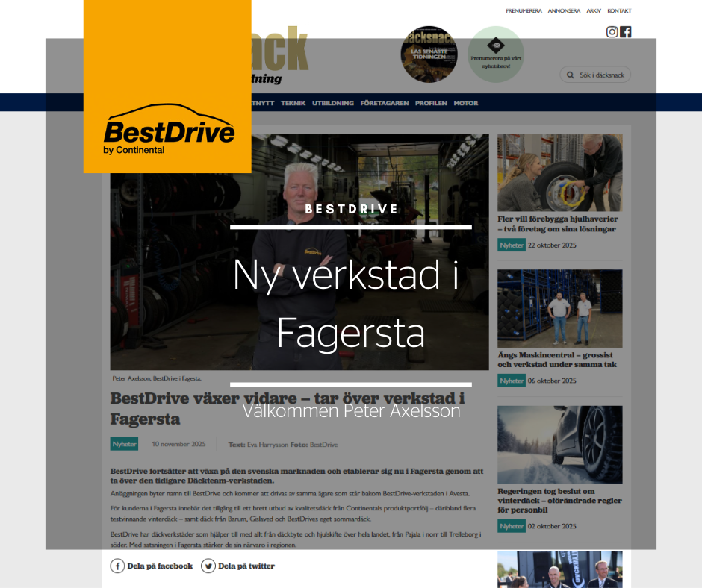The height and width of the screenshot is (588, 702).
Task: Click the Facebook share circle icon
Action: [117, 566]
